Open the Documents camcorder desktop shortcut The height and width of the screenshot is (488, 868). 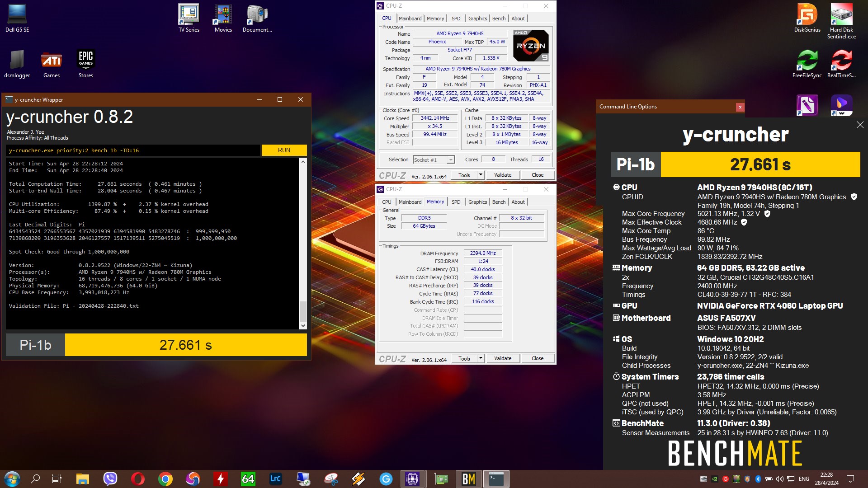(x=257, y=19)
